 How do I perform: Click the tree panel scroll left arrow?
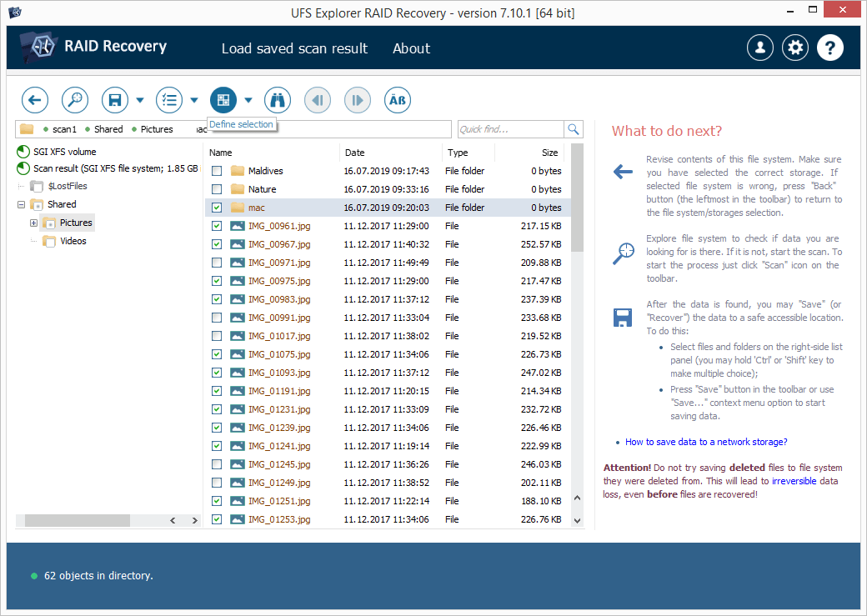point(173,520)
